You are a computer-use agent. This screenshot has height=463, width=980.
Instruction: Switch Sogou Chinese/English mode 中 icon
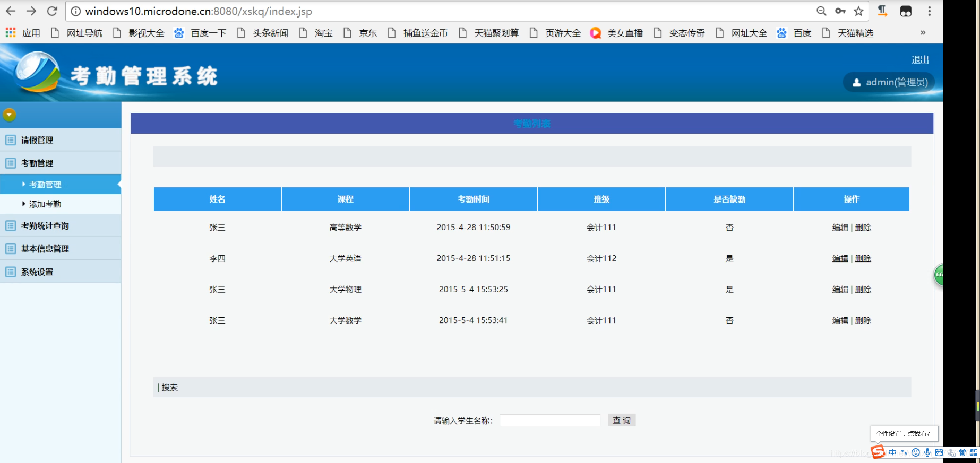click(892, 452)
